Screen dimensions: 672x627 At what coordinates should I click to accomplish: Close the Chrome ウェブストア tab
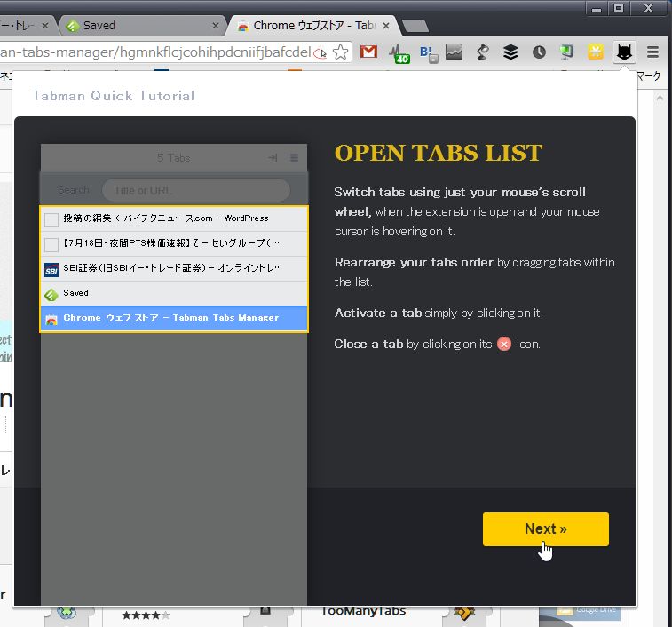(386, 26)
